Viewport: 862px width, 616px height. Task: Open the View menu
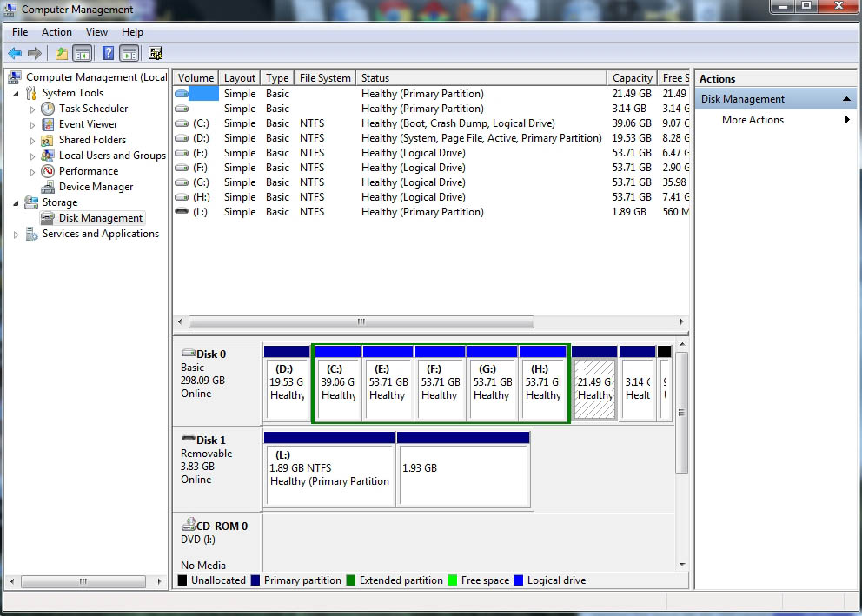point(96,32)
